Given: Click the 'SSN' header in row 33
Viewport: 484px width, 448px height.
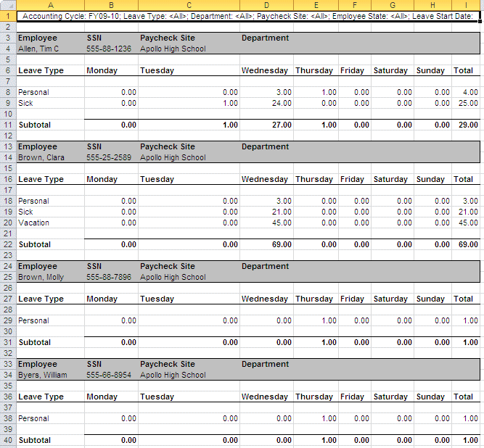Looking at the screenshot, I should 94,364.
